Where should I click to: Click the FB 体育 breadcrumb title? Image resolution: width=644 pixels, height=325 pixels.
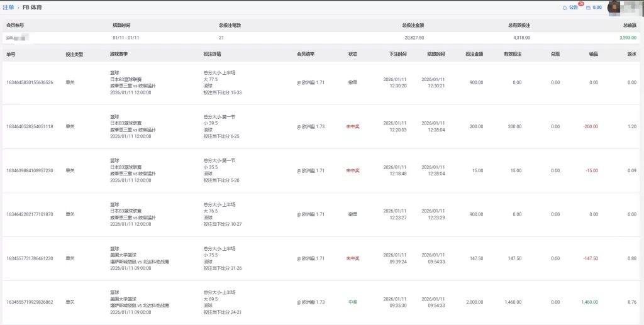33,7
